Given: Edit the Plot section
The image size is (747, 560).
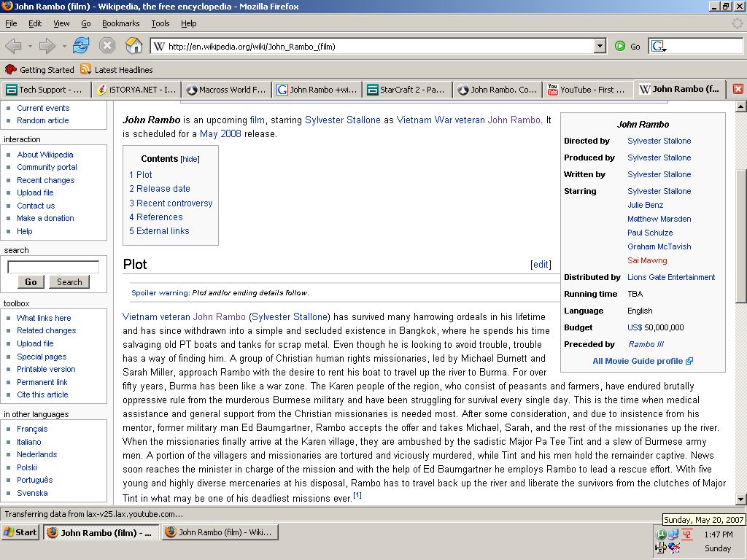Looking at the screenshot, I should click(541, 264).
